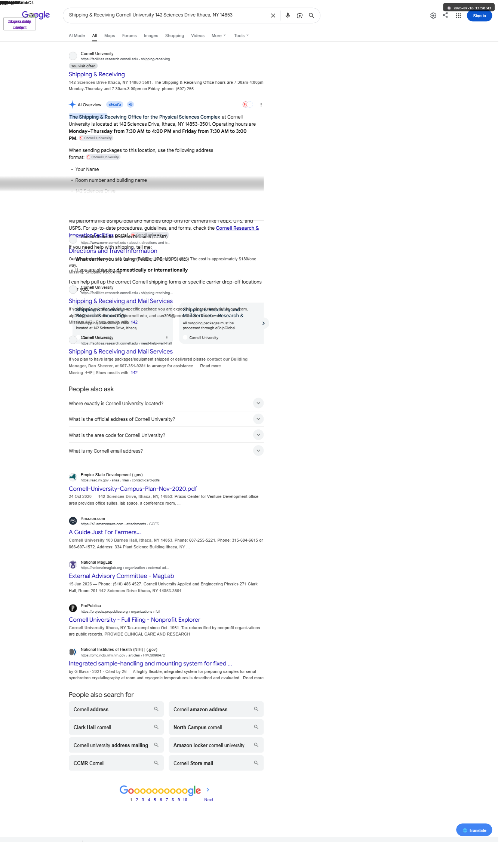Open search by image camera icon
This screenshot has height=842, width=504.
[299, 16]
